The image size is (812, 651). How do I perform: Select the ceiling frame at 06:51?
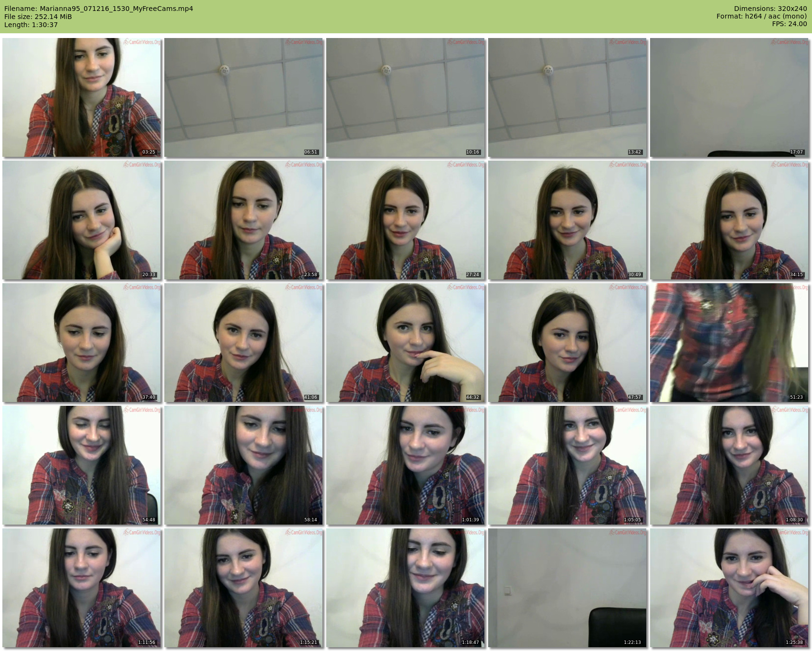tap(244, 97)
